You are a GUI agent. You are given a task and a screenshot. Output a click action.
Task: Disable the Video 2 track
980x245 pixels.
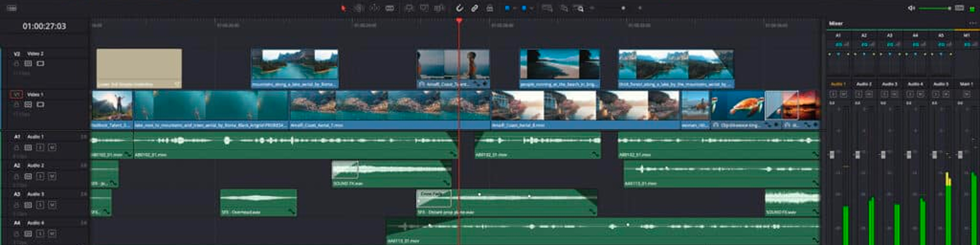(40, 64)
